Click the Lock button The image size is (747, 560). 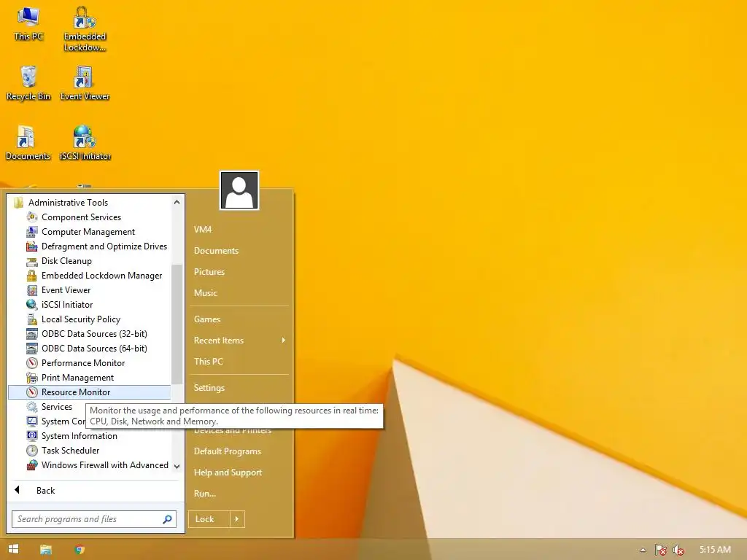point(209,519)
